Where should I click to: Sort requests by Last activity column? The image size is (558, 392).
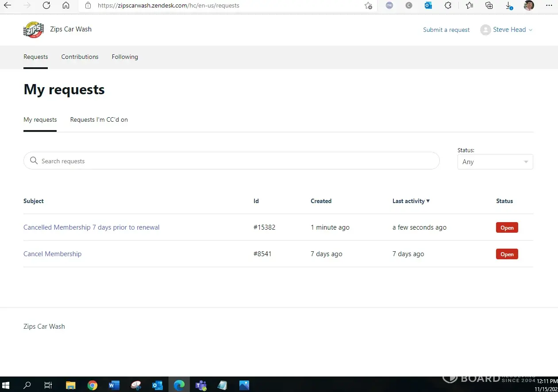(411, 201)
